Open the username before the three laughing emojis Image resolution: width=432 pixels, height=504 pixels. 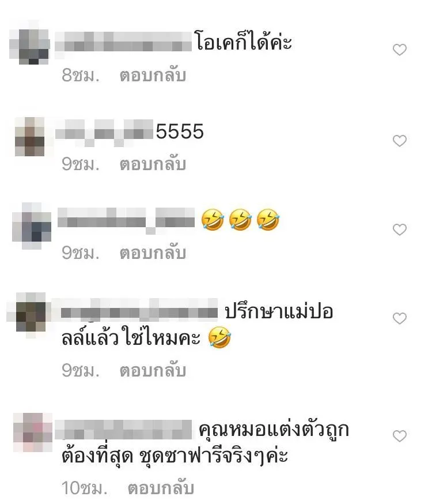[126, 220]
